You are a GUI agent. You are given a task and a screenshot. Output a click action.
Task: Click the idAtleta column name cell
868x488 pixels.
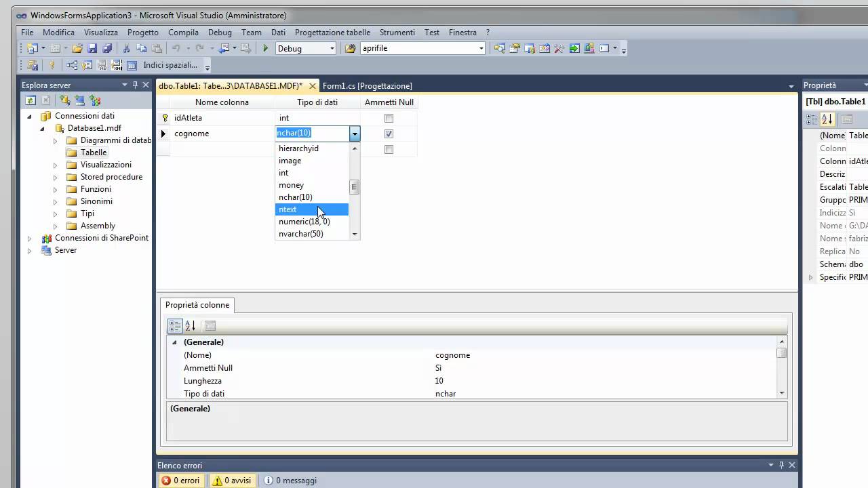222,118
